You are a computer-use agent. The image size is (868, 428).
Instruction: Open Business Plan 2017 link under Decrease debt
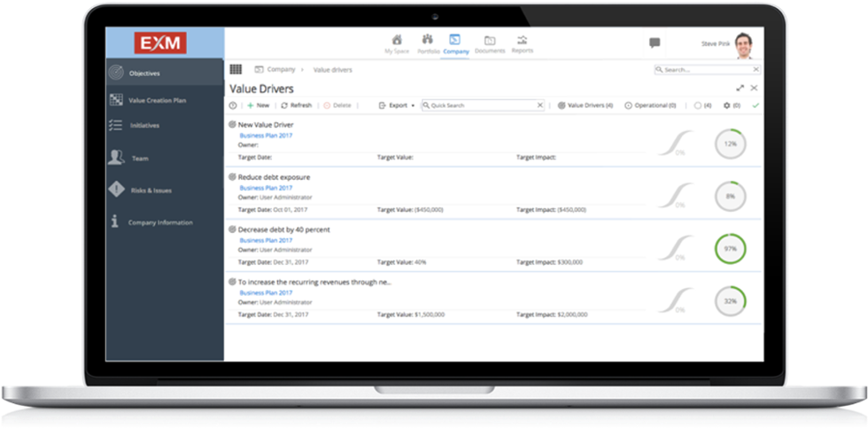click(x=266, y=240)
